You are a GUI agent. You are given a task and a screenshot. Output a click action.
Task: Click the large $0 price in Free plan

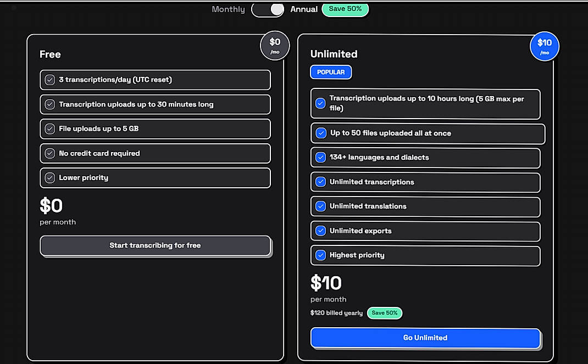(51, 205)
